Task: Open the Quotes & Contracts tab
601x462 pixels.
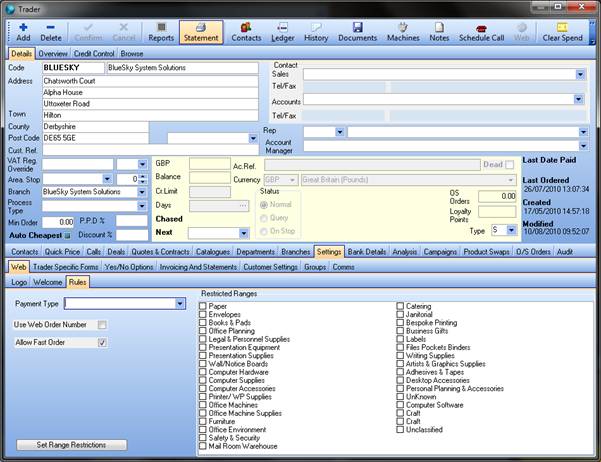Action: 160,252
